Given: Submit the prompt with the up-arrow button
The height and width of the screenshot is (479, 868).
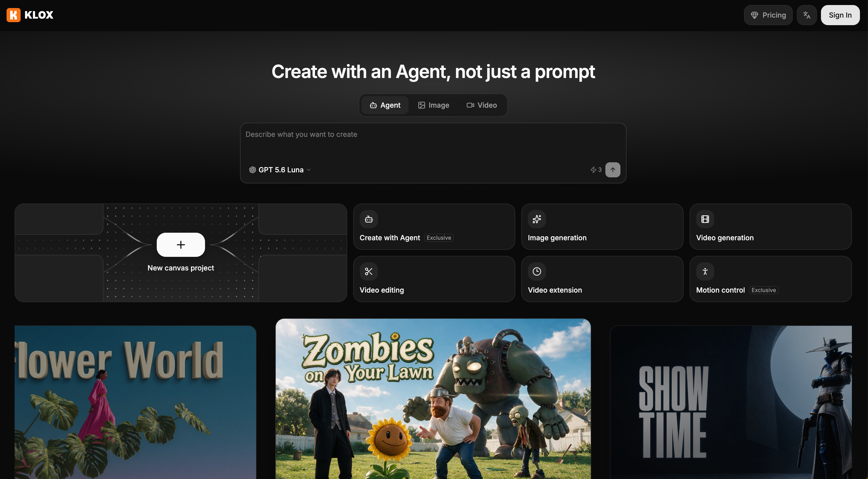Looking at the screenshot, I should pos(613,170).
